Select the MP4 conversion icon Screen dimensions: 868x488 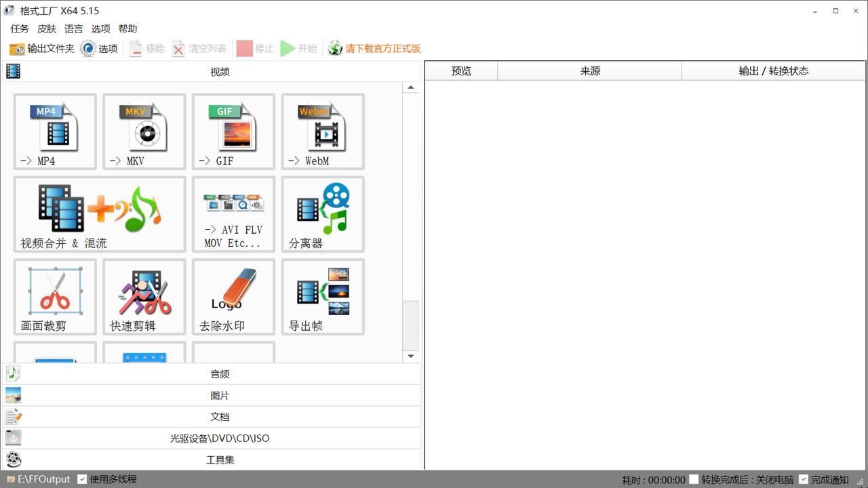(x=55, y=131)
